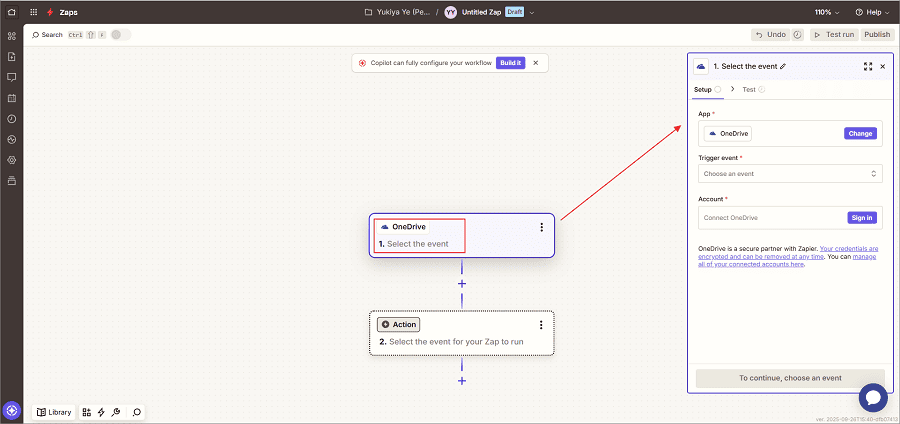Click the file-with-bolt icon in left sidebar
The width and height of the screenshot is (900, 424).
coord(11,57)
